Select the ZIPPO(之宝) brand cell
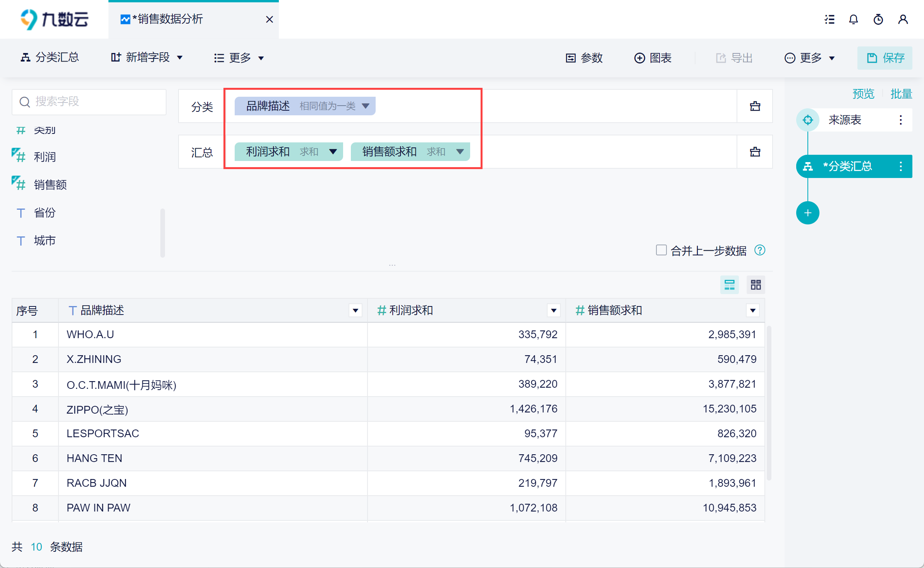 [x=213, y=409]
